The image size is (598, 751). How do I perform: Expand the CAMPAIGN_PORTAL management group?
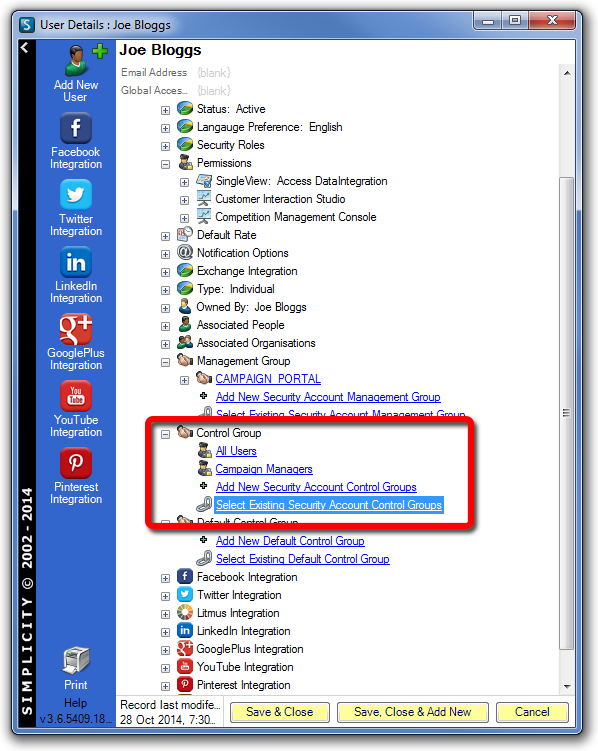click(x=184, y=380)
